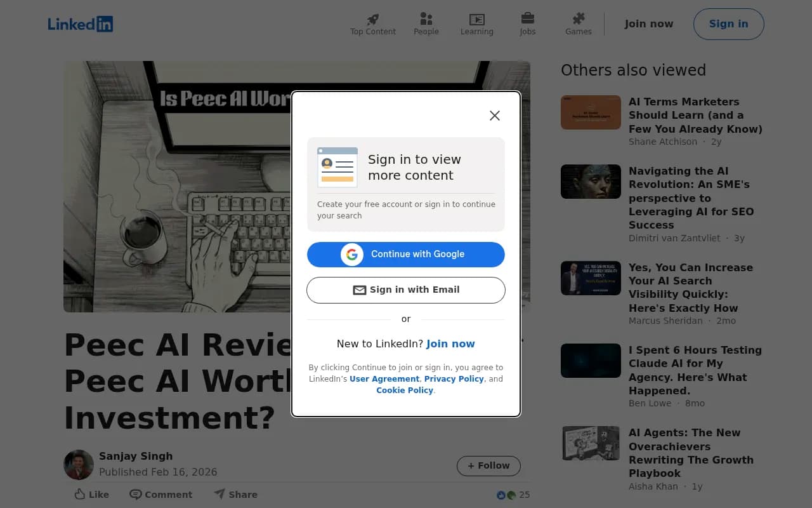Click author name Ben Lowe
Viewport: 812px width, 508px height.
coord(650,403)
